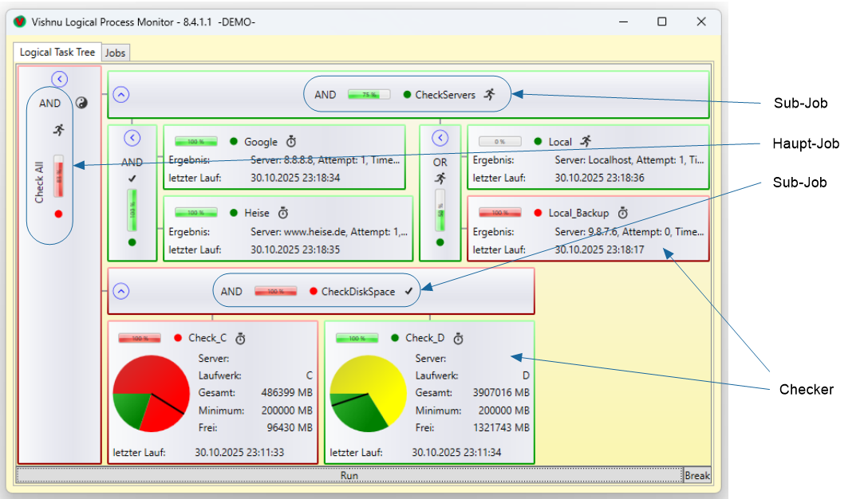The width and height of the screenshot is (868, 499).
Task: Collapse the Check All main job tree
Action: (x=59, y=78)
